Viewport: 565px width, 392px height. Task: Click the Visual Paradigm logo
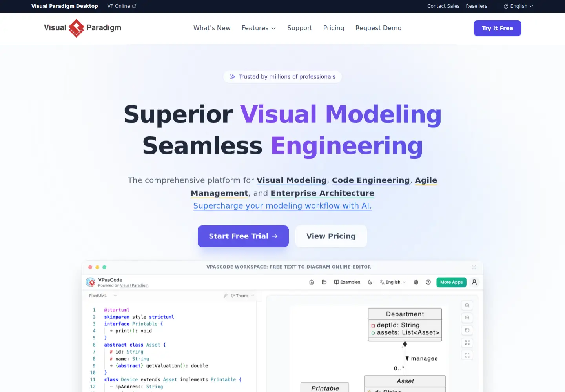[x=82, y=28]
